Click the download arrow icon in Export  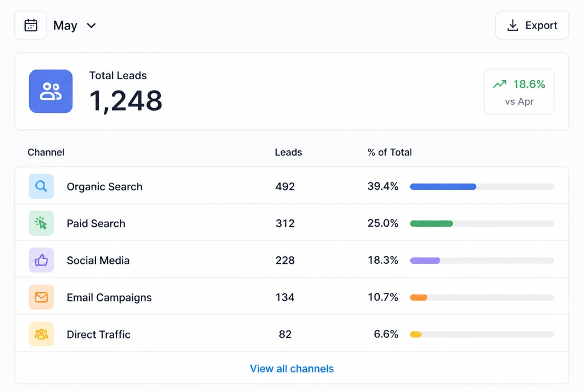pyautogui.click(x=513, y=25)
